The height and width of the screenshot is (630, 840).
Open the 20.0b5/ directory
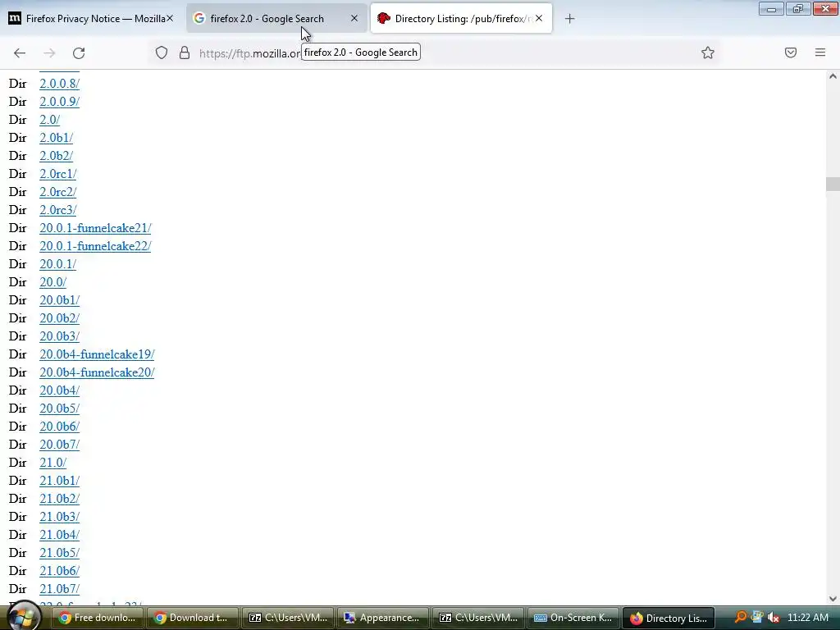click(x=59, y=409)
